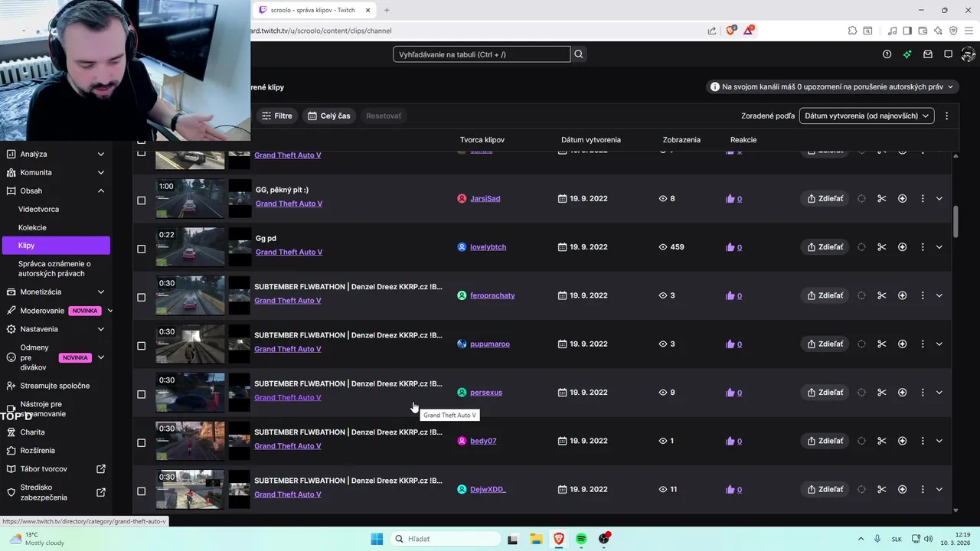980x551 pixels.
Task: Click the share page icon in address bar
Action: click(712, 31)
